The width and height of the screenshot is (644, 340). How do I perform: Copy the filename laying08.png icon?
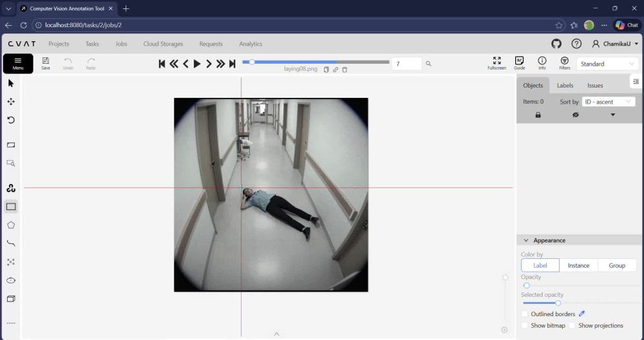click(326, 70)
